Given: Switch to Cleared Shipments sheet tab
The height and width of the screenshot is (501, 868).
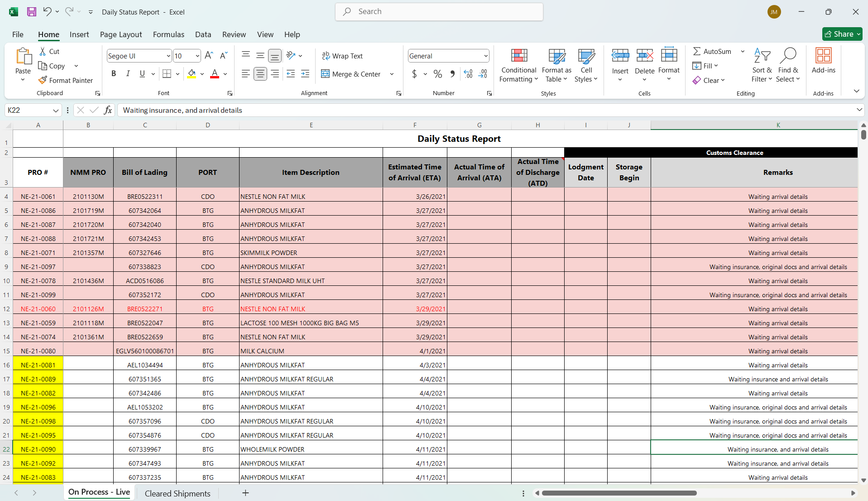Looking at the screenshot, I should [177, 493].
